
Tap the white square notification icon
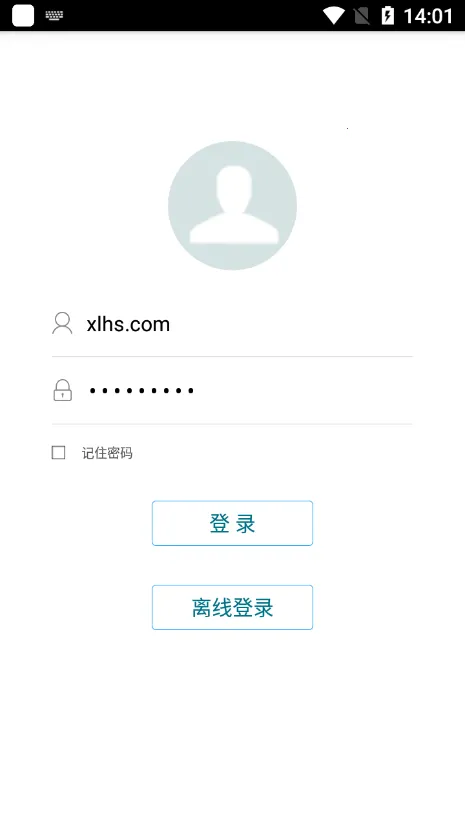pyautogui.click(x=23, y=15)
